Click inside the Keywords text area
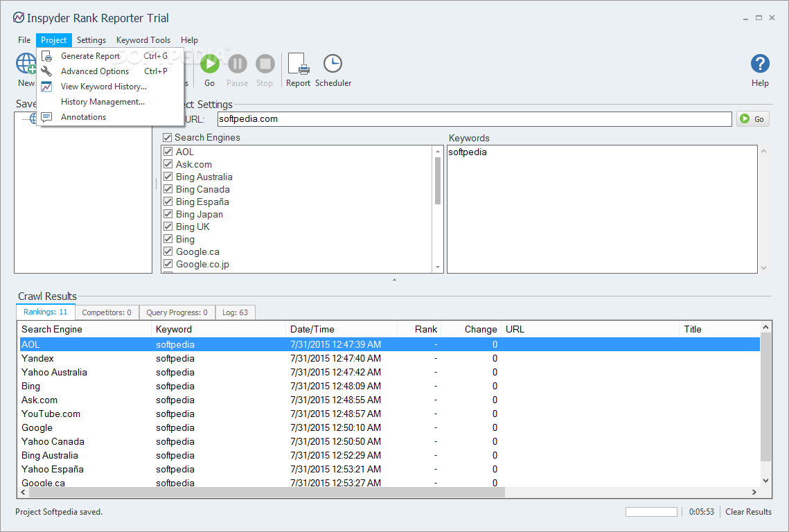Screen dimensions: 789x532 pos(602,209)
